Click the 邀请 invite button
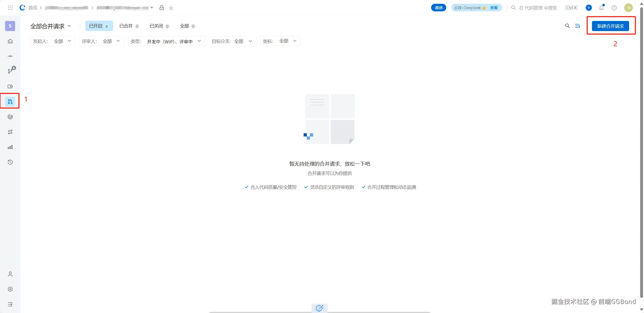Image resolution: width=644 pixels, height=313 pixels. tap(438, 8)
